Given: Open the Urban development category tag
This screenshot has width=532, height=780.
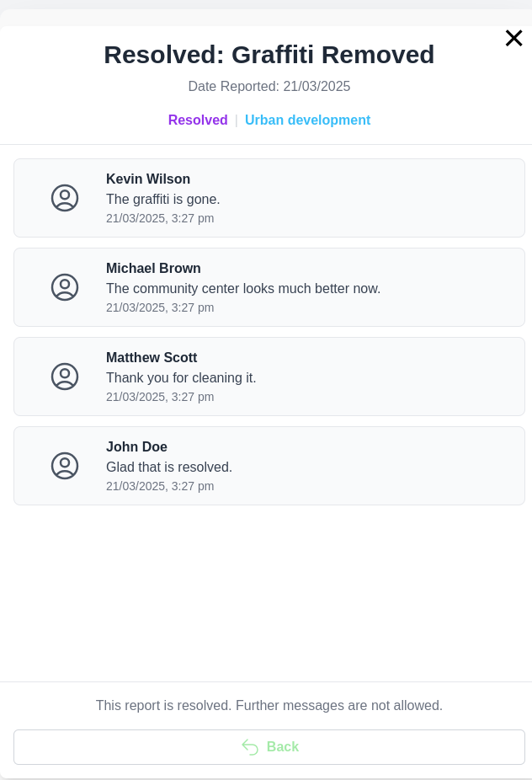Looking at the screenshot, I should pos(308,120).
